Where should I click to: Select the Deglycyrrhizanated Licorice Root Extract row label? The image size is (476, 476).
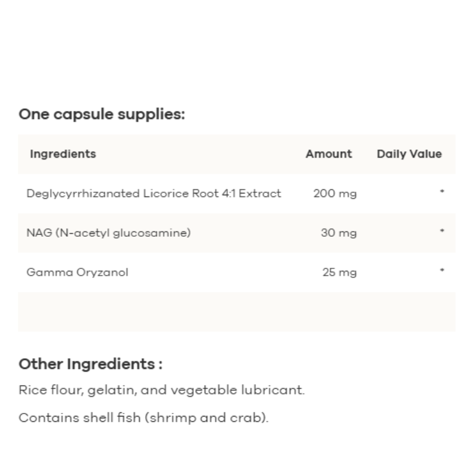(x=154, y=193)
